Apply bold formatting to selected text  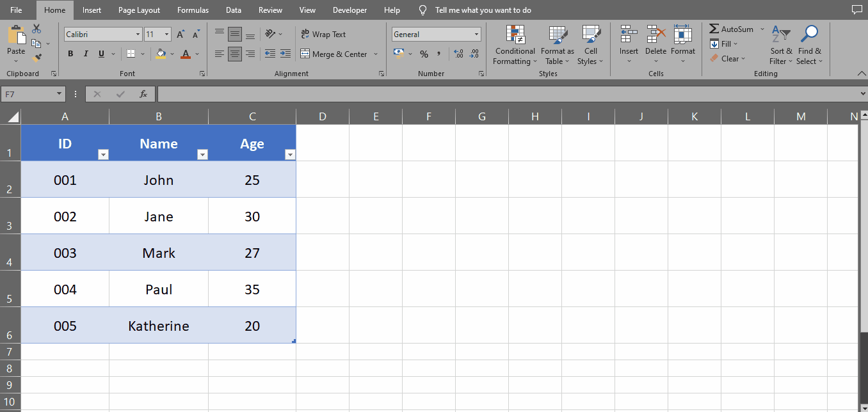click(70, 54)
